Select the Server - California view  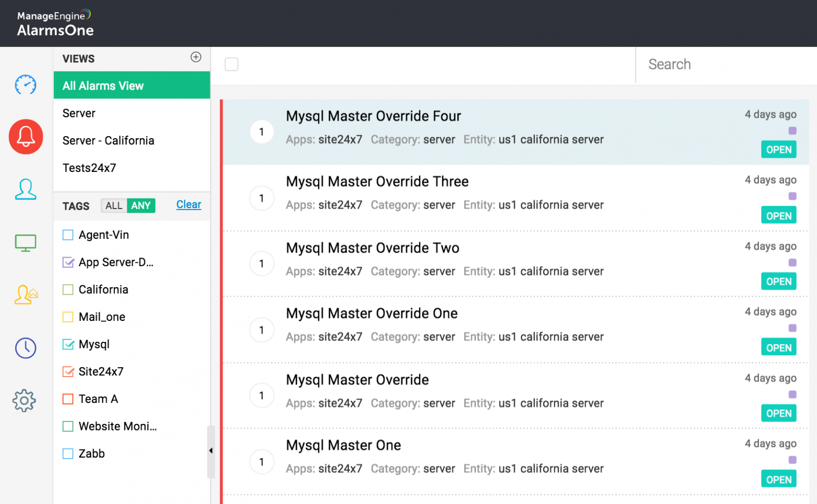coord(132,140)
